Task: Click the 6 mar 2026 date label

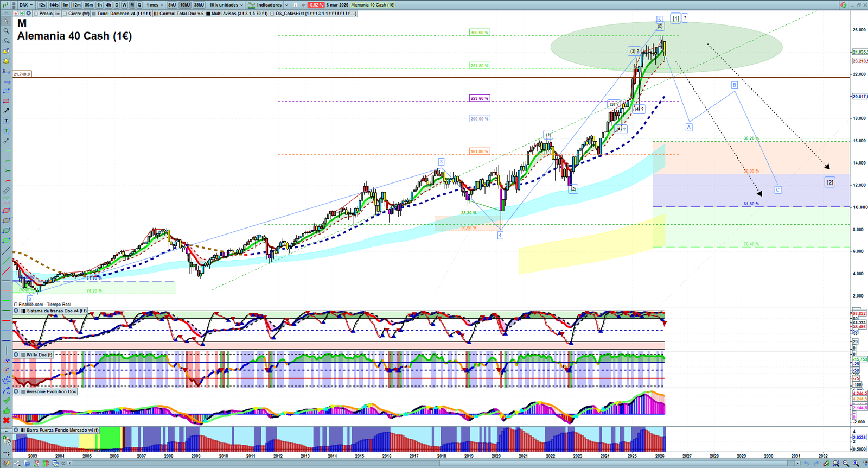Action: click(x=337, y=5)
